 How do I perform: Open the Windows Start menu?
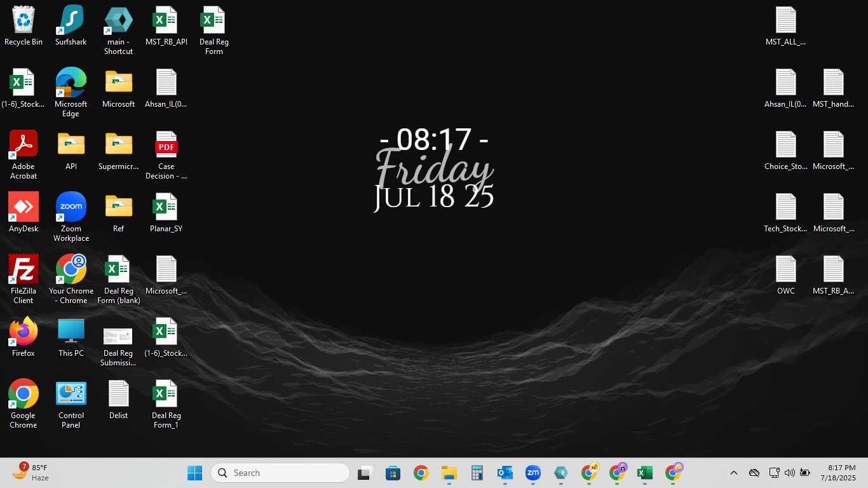click(194, 473)
